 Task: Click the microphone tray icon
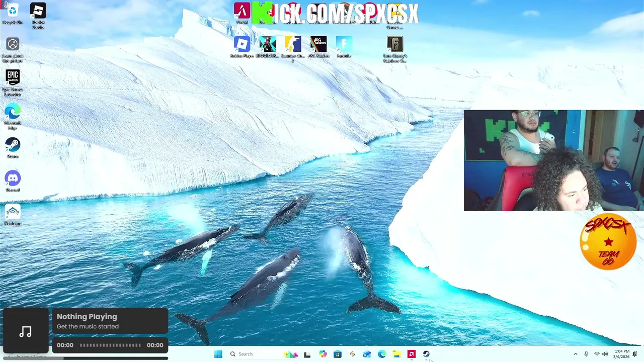click(x=586, y=354)
